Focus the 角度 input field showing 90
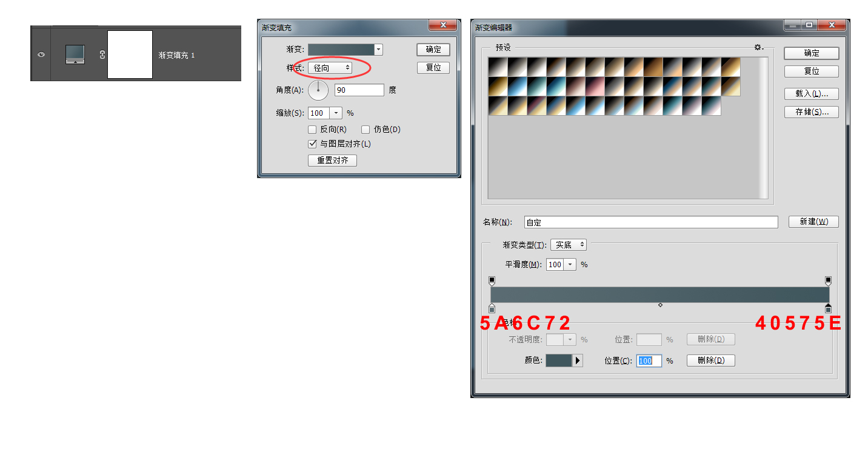 (x=359, y=90)
